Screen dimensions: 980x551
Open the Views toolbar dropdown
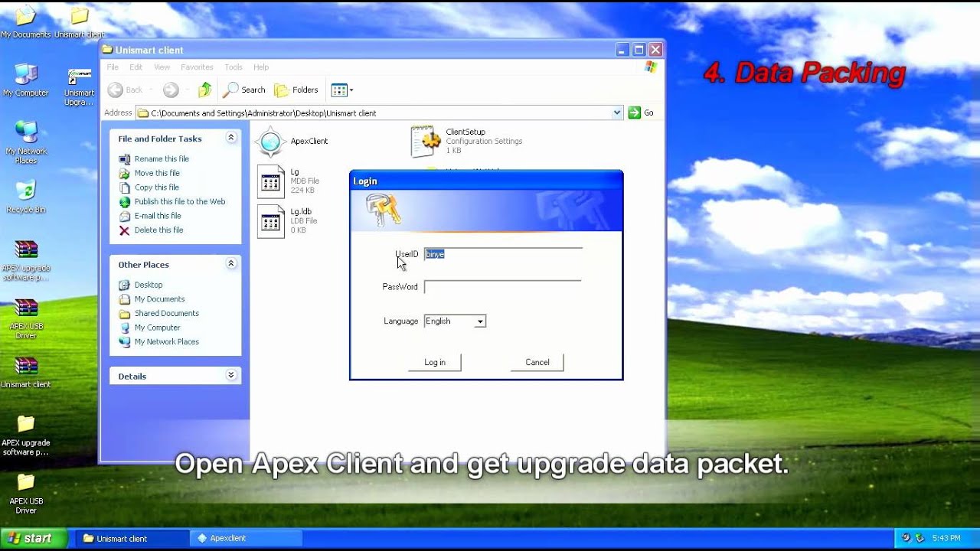[341, 90]
